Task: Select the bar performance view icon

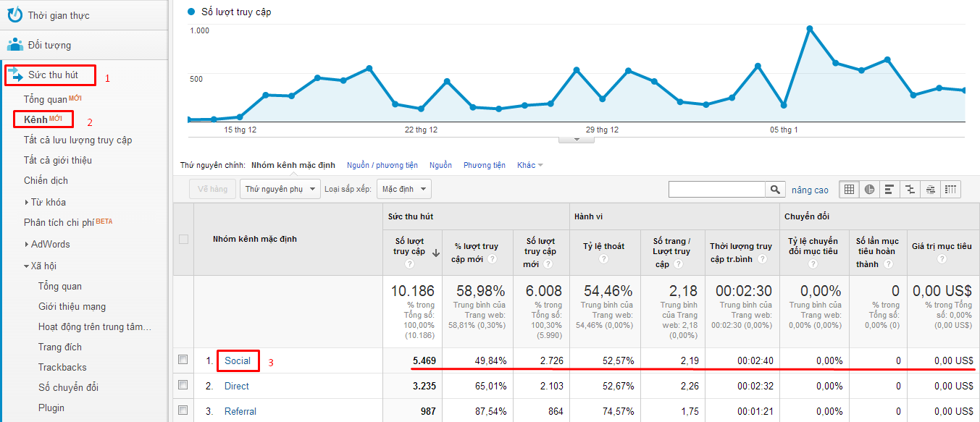Action: [889, 190]
